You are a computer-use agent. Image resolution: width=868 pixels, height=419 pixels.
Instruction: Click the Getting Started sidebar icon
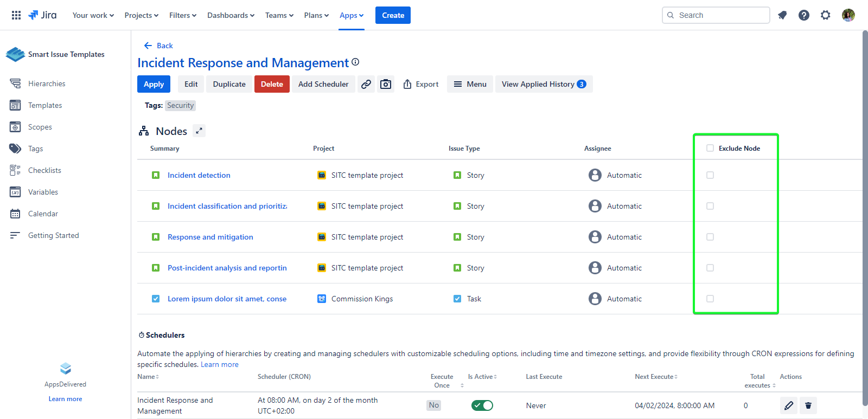click(15, 235)
